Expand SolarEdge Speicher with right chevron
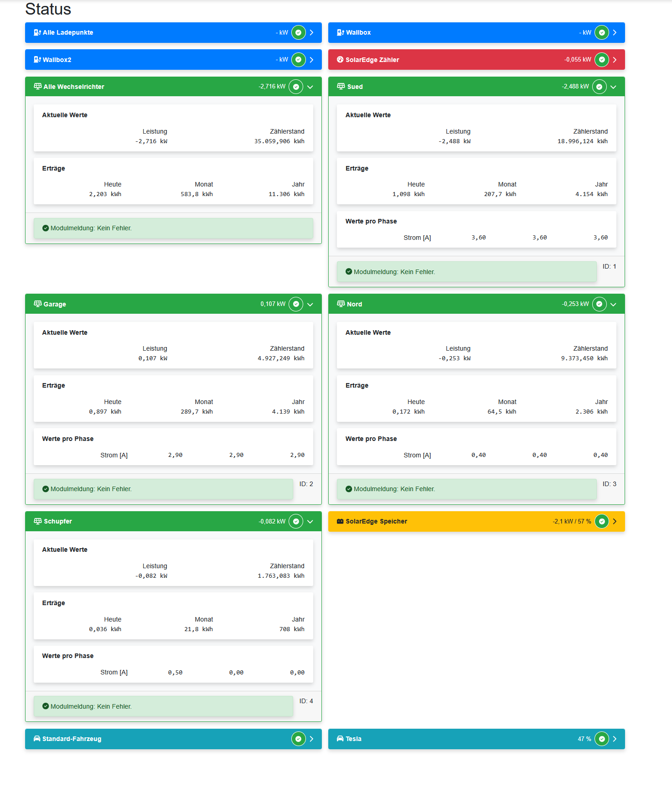This screenshot has width=672, height=788. 615,521
